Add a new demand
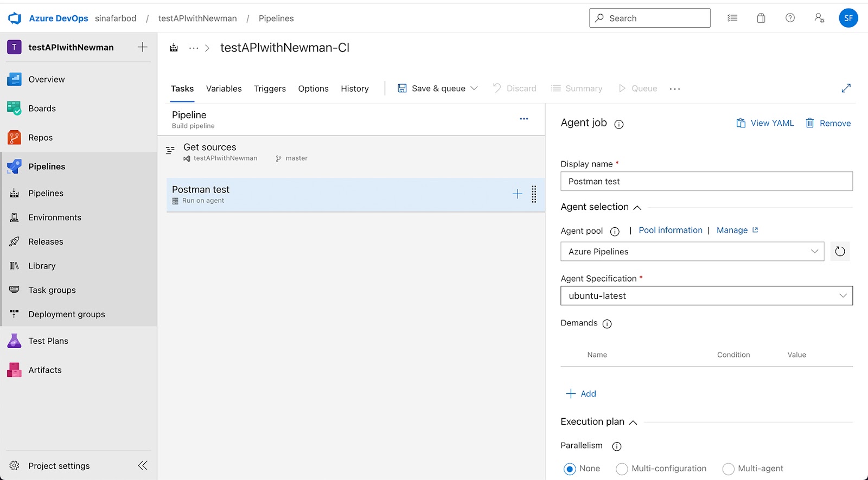Viewport: 868px width, 480px height. tap(581, 394)
